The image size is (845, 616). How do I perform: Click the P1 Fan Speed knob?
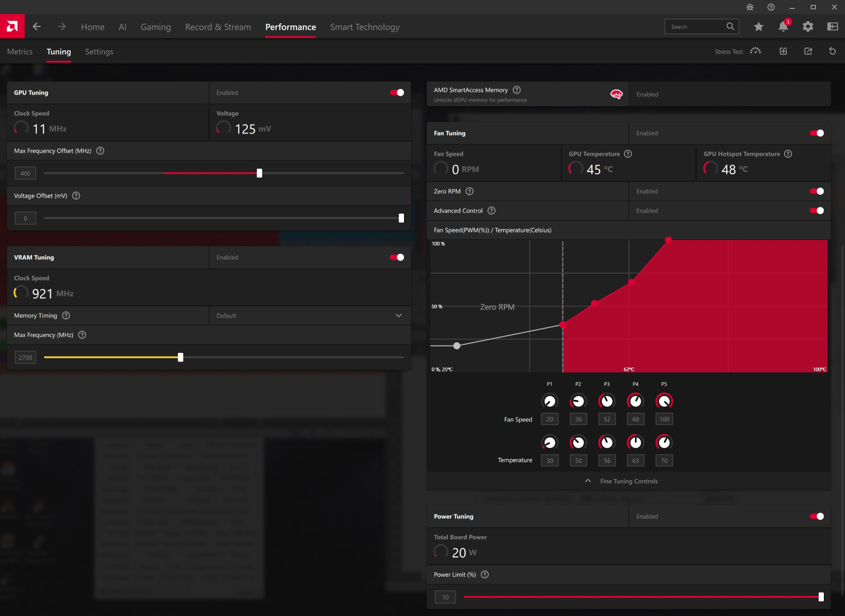click(550, 401)
